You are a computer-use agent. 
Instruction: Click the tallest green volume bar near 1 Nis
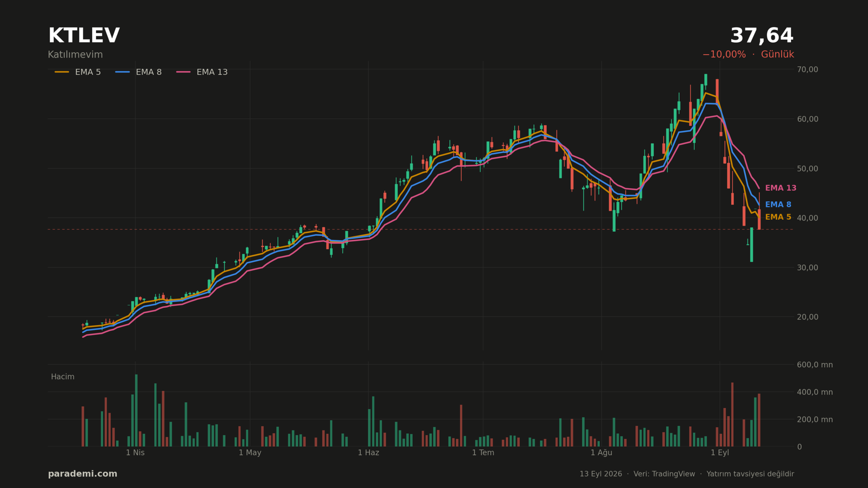pyautogui.click(x=136, y=410)
